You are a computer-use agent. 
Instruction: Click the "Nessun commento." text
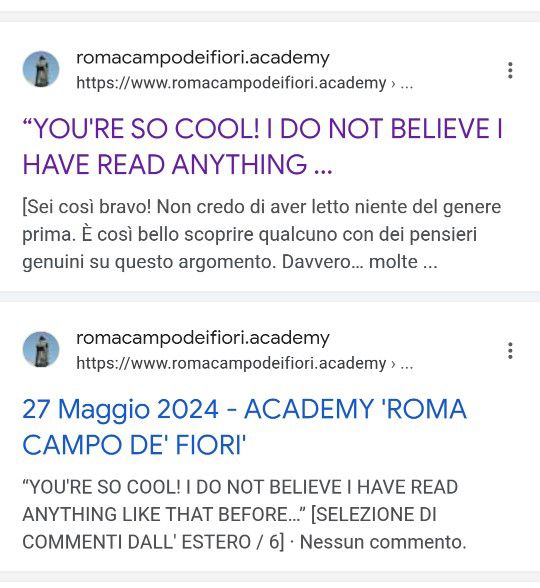(x=383, y=542)
